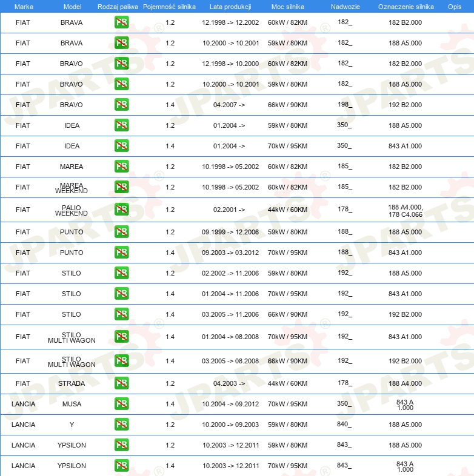Click fuel icon in YPSILON 1.2 row
The width and height of the screenshot is (474, 476).
(122, 446)
